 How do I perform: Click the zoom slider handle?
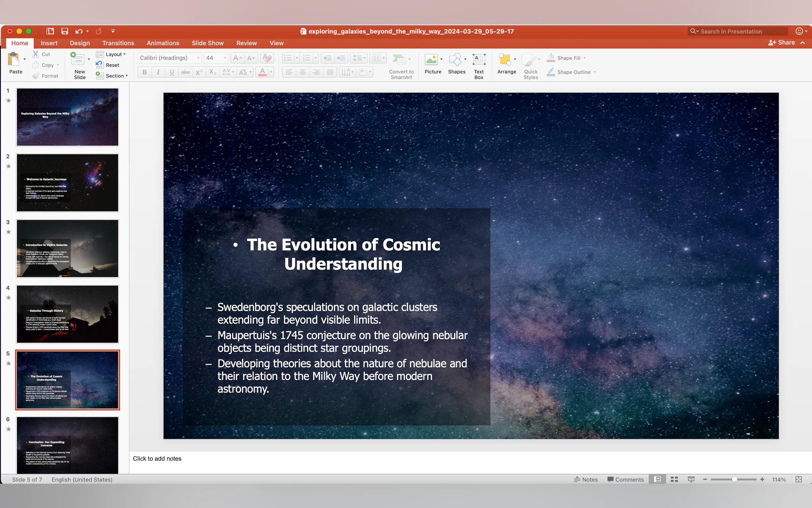click(x=734, y=480)
